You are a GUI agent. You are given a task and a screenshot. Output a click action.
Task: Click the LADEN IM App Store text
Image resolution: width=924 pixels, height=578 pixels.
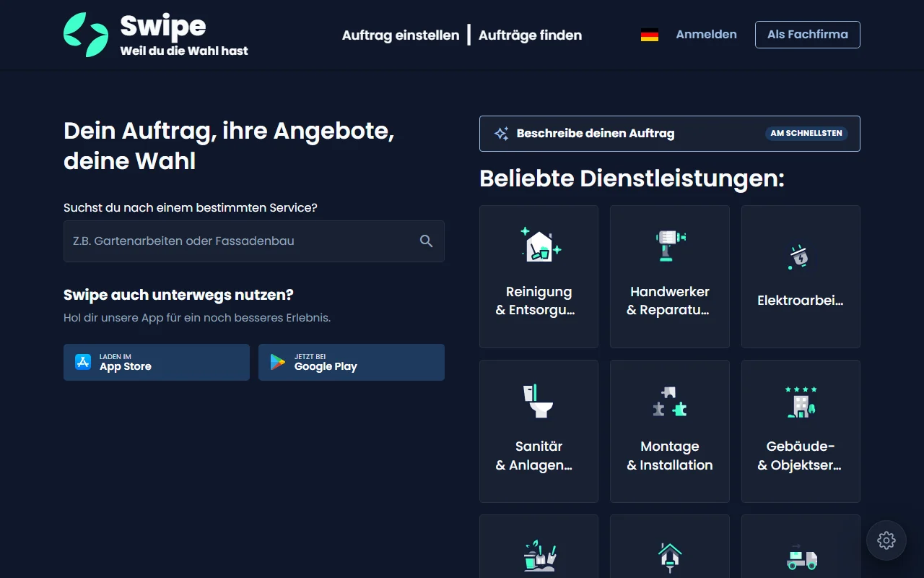pyautogui.click(x=126, y=363)
